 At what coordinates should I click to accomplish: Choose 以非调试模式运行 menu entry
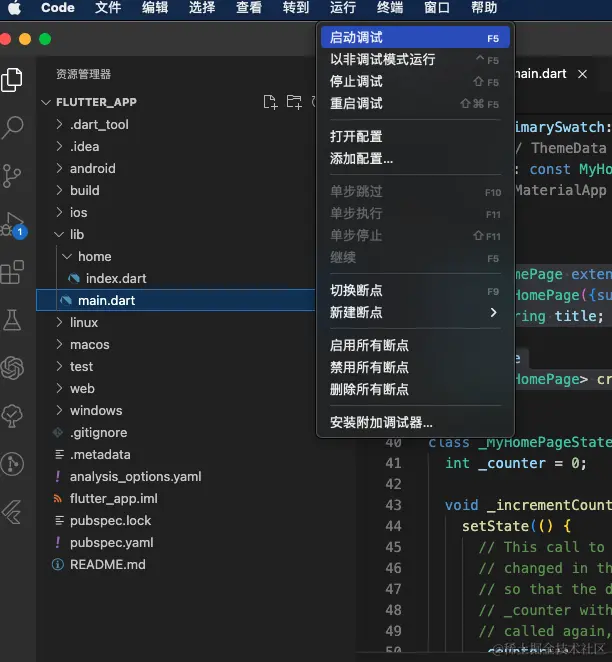(x=415, y=60)
